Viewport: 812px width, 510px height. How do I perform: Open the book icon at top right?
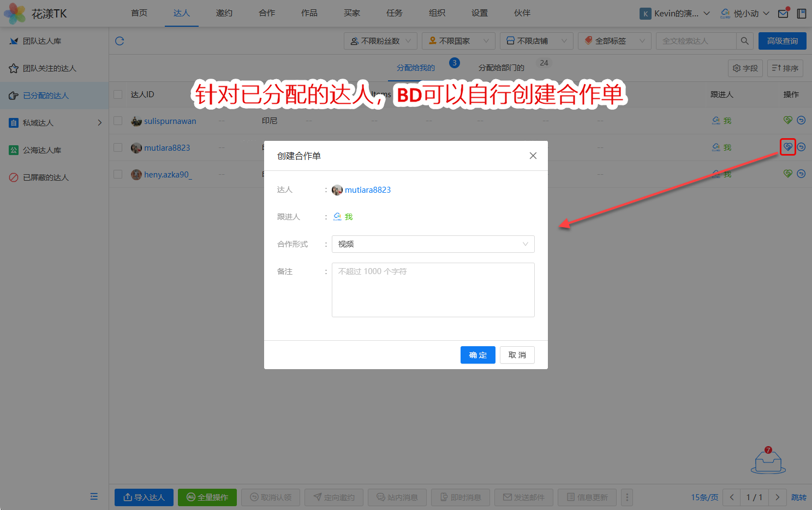pyautogui.click(x=801, y=13)
